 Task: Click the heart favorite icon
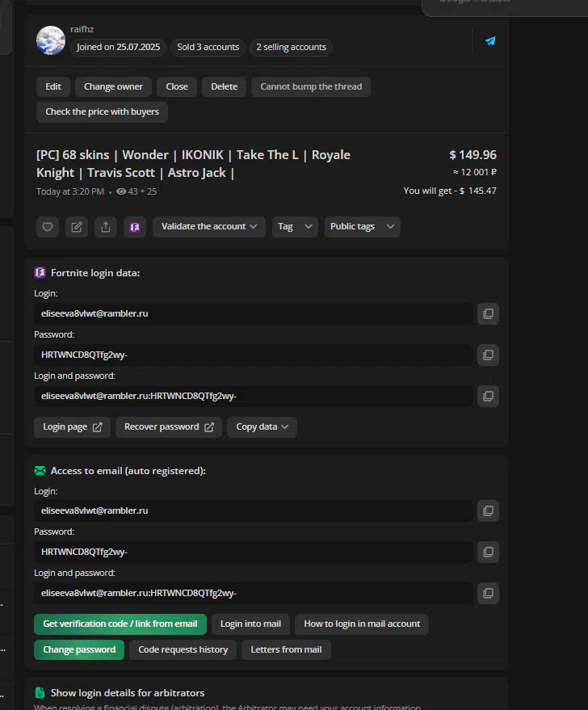pos(48,227)
